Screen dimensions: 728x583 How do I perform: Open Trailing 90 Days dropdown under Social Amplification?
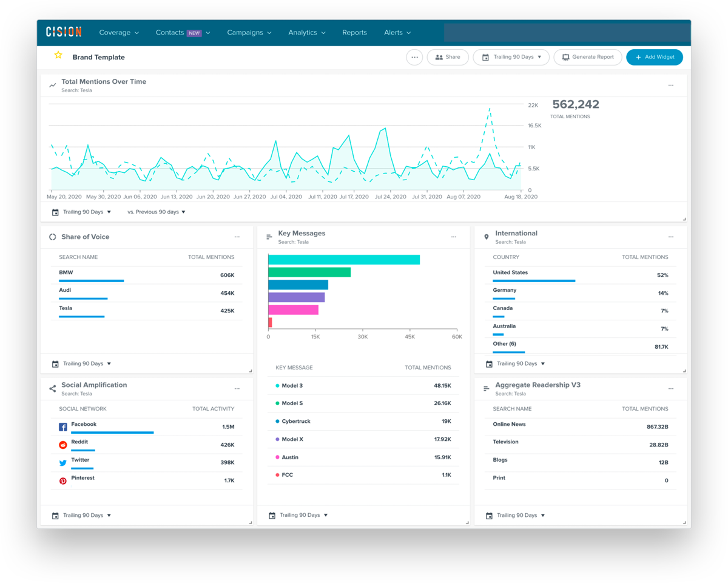click(81, 516)
